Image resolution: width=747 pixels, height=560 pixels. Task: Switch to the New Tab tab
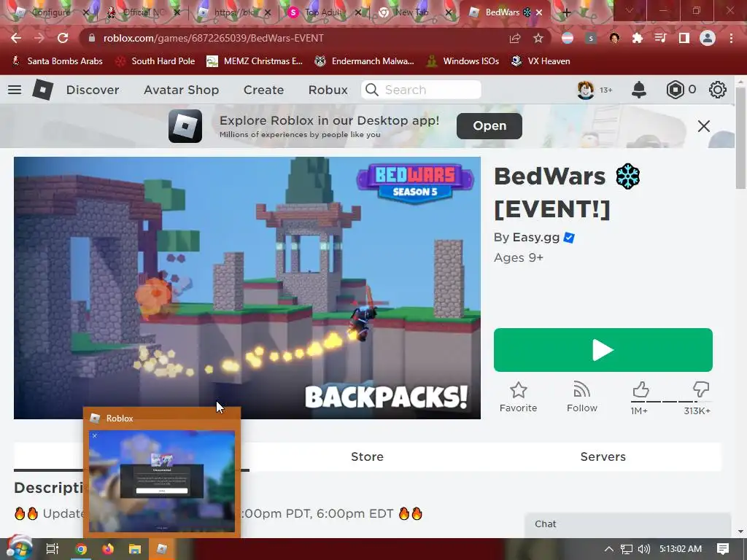[414, 12]
